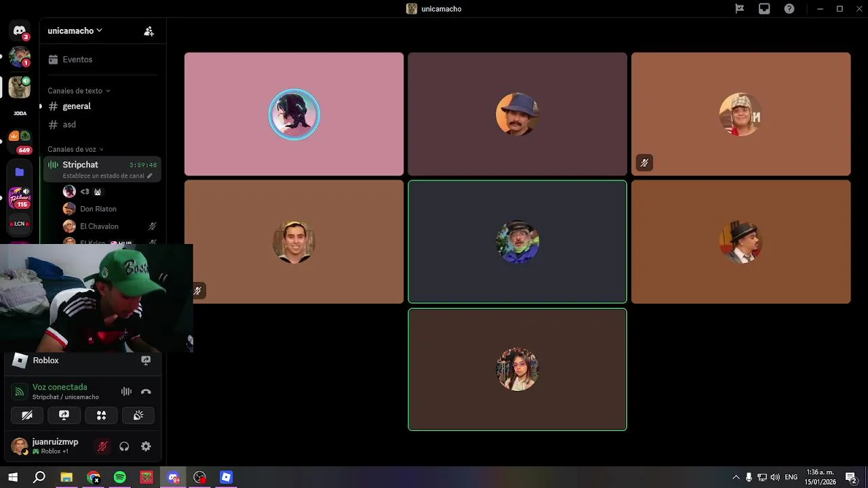Open Roblox from the taskbar
Image resolution: width=868 pixels, height=488 pixels.
(226, 477)
